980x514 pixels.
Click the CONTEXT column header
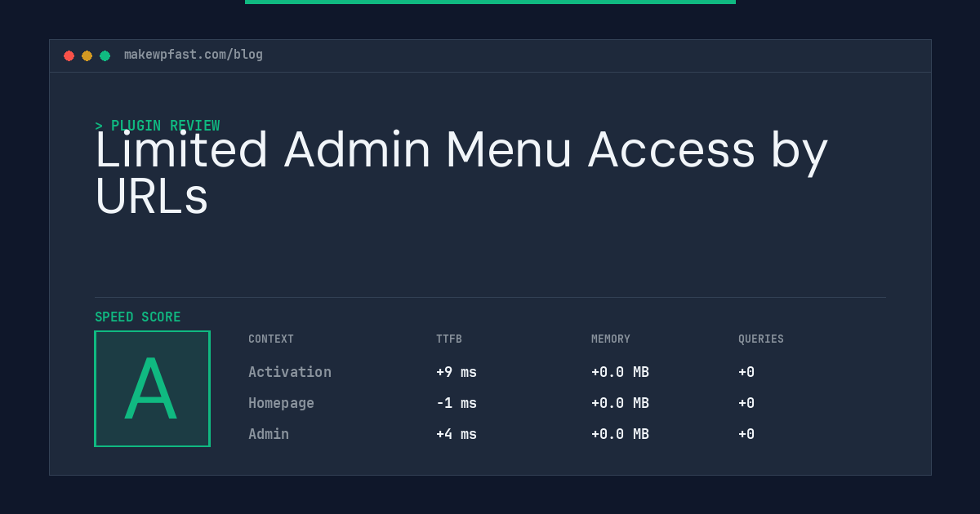(271, 339)
